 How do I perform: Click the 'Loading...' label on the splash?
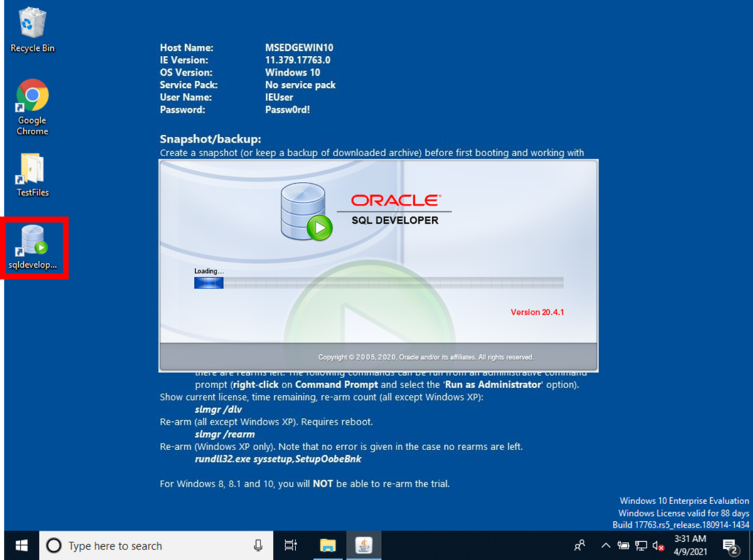(209, 271)
